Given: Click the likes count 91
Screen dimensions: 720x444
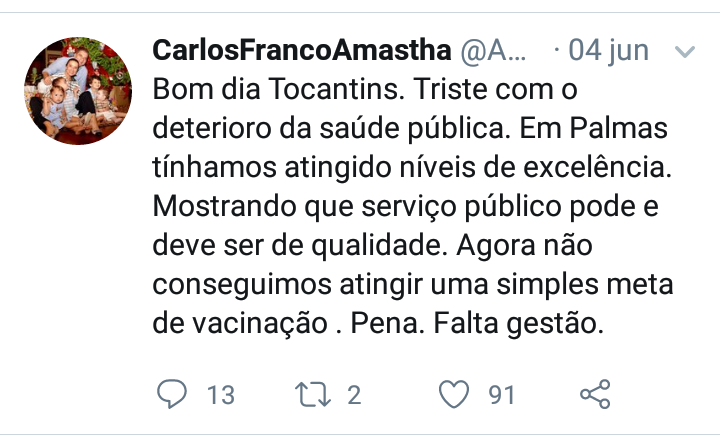Looking at the screenshot, I should (x=501, y=395).
